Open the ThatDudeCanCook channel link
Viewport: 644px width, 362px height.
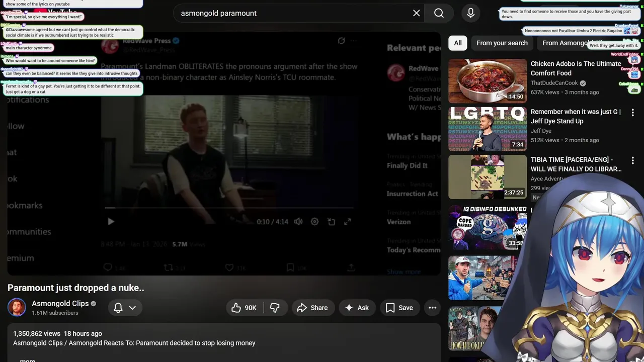pyautogui.click(x=554, y=83)
